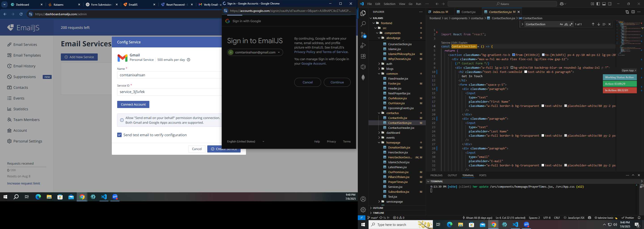Click Customize Layout icon in VS Code title bar
This screenshot has width=644, height=229.
(592, 4)
